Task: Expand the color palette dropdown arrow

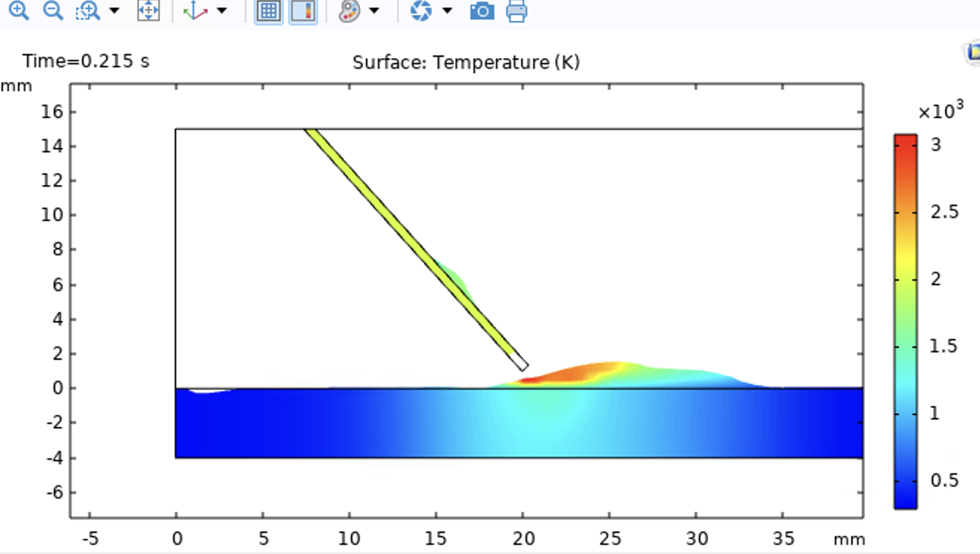Action: point(374,10)
